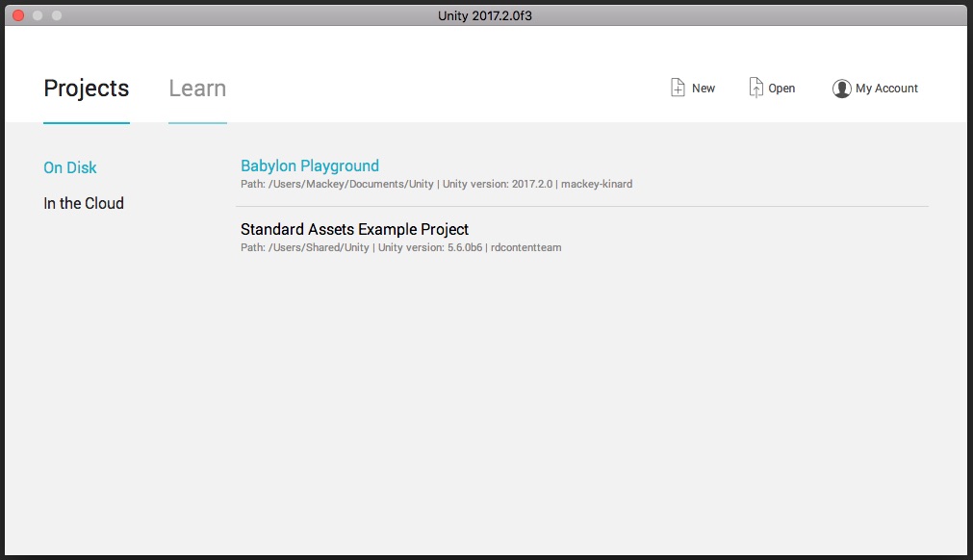Select On Disk in the sidebar
The width and height of the screenshot is (973, 560).
point(70,167)
